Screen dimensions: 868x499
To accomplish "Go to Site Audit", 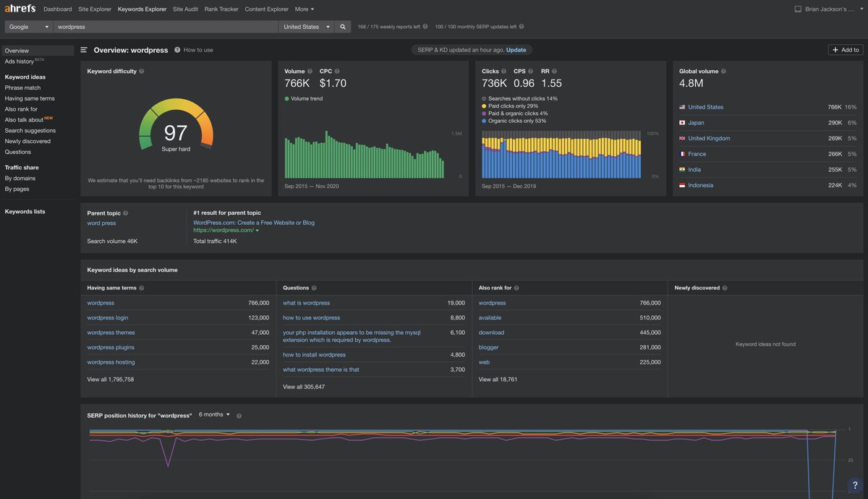I will pos(186,9).
